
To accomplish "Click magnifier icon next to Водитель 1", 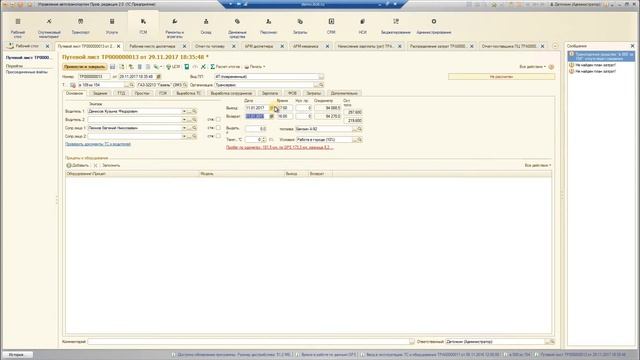I will click(x=194, y=111).
